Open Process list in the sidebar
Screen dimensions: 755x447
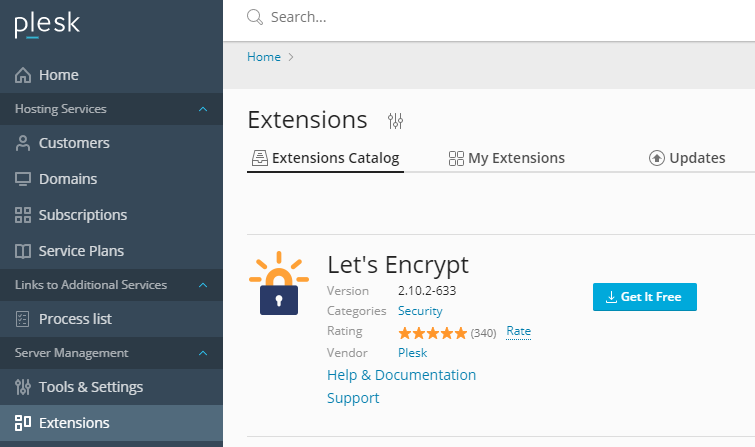(x=111, y=319)
